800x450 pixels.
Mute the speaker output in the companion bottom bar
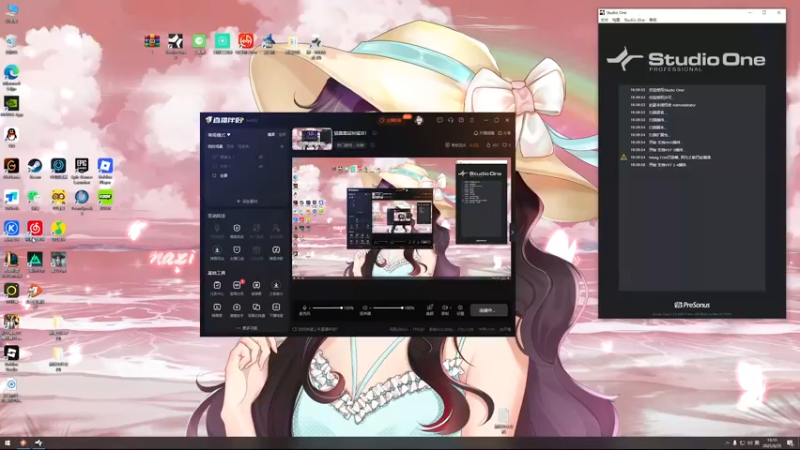365,308
